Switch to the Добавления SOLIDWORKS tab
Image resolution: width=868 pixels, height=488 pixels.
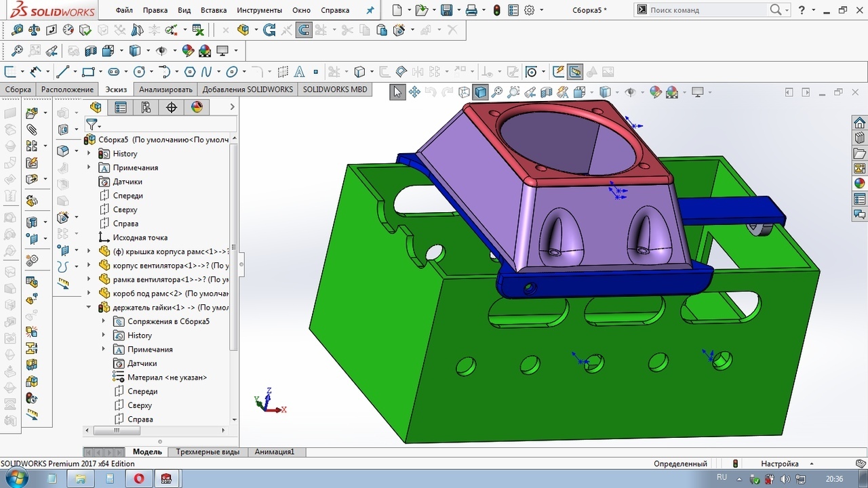point(248,89)
